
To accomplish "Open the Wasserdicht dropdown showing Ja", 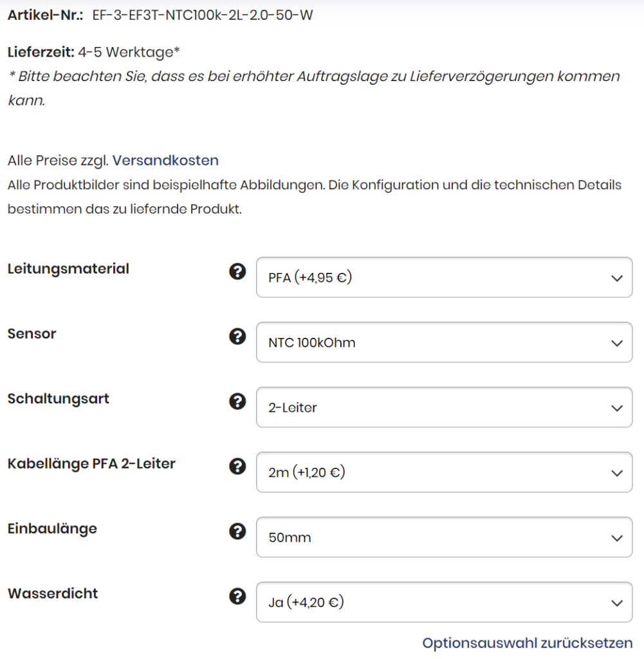I will (x=444, y=602).
